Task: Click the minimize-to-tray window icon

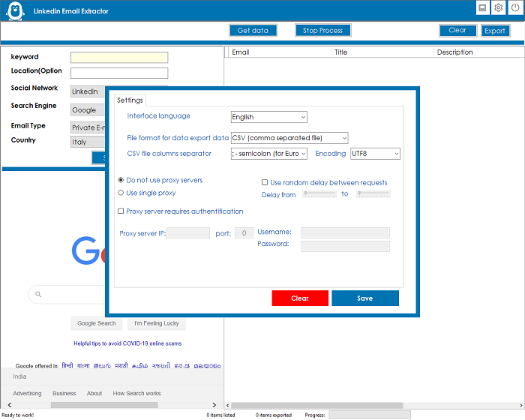Action: pyautogui.click(x=482, y=8)
